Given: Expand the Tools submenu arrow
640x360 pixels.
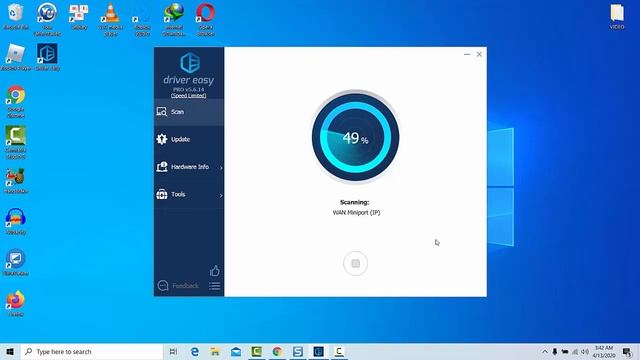Looking at the screenshot, I should tap(221, 196).
